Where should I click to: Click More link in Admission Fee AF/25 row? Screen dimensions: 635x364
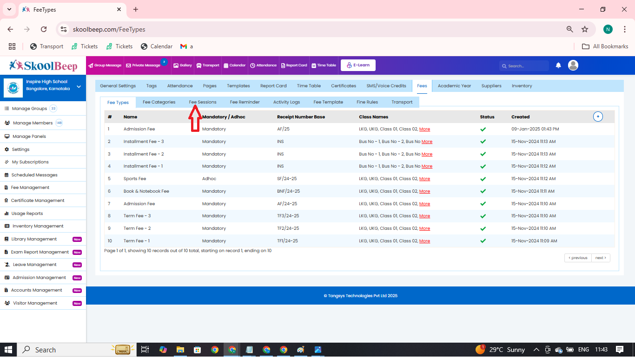pos(424,129)
